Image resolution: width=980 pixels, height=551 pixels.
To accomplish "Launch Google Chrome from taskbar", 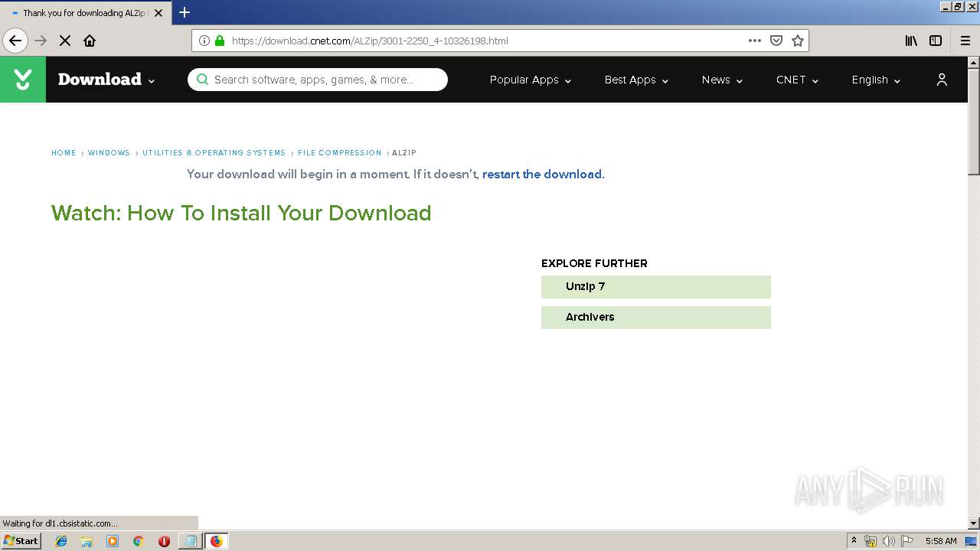I will pos(139,541).
